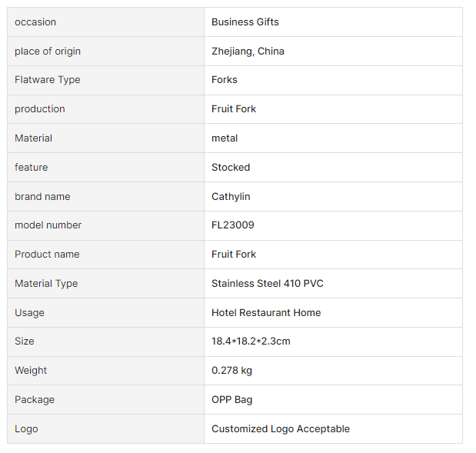Click 'Customized Logo Acceptable' text

pyautogui.click(x=281, y=429)
